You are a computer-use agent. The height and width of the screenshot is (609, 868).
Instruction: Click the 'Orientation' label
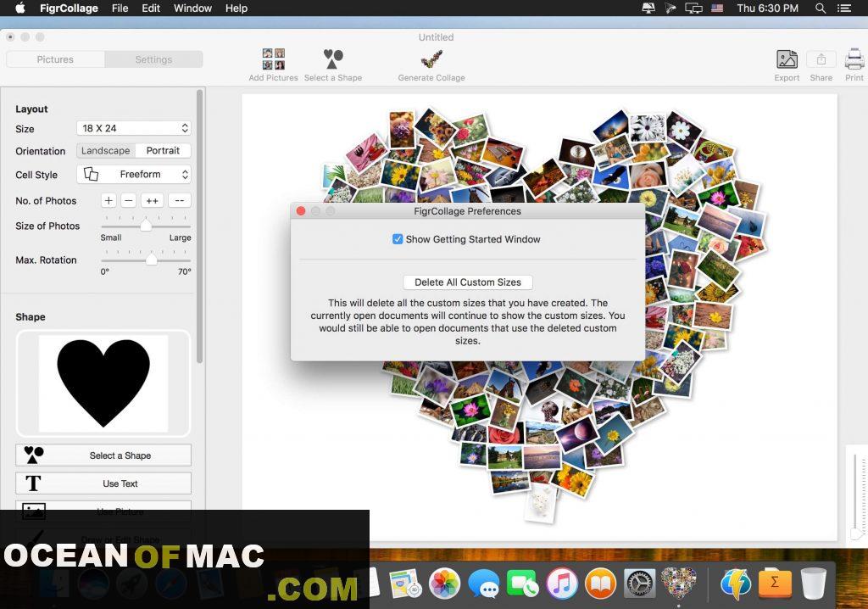41,151
